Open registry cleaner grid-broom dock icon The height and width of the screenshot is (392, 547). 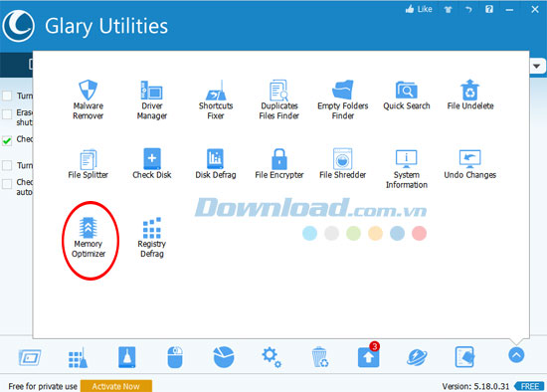click(79, 357)
